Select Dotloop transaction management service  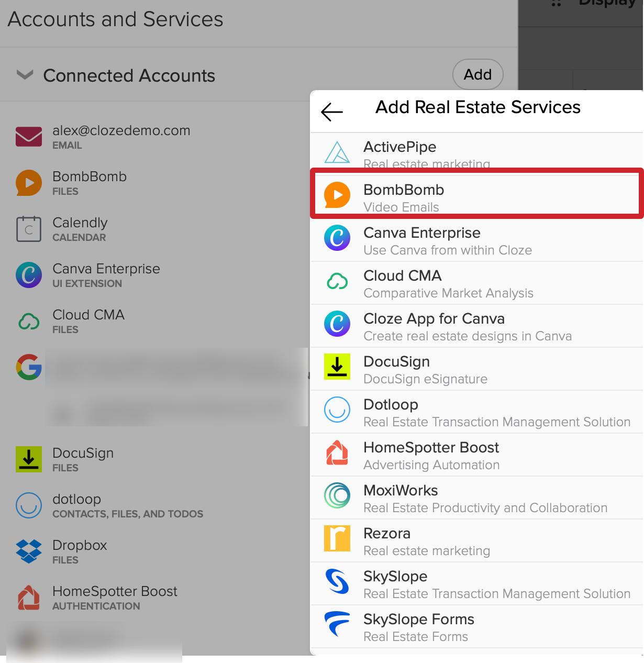[x=476, y=412]
